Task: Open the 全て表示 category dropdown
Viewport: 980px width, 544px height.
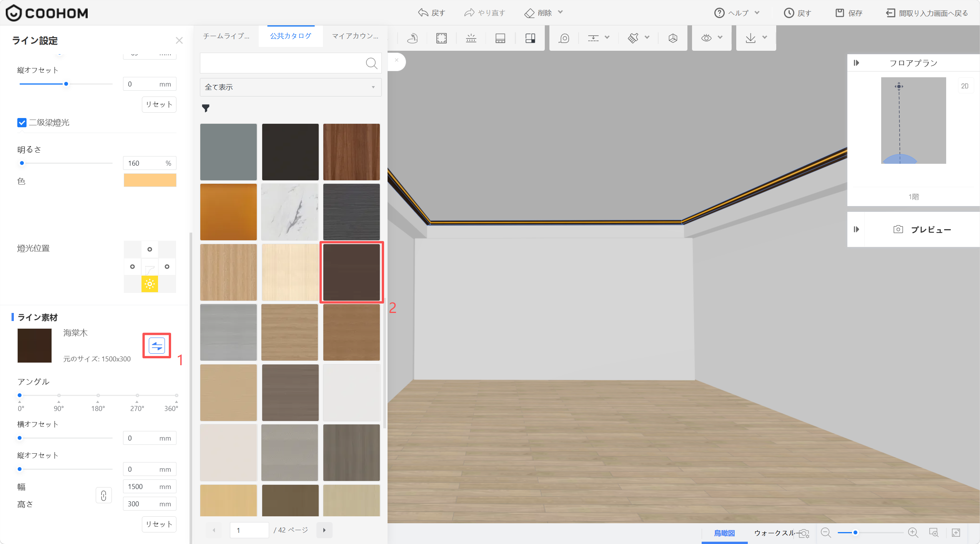Action: point(291,87)
